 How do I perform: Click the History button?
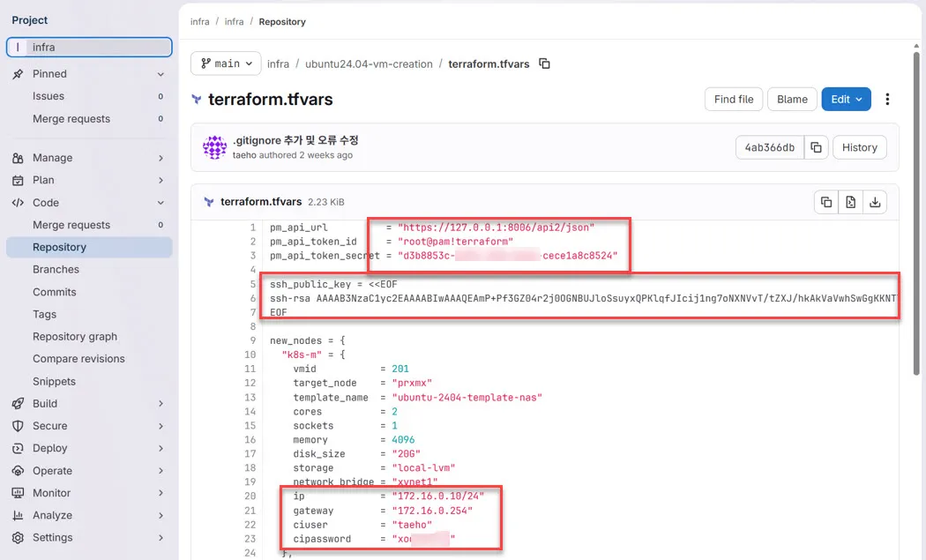(859, 147)
